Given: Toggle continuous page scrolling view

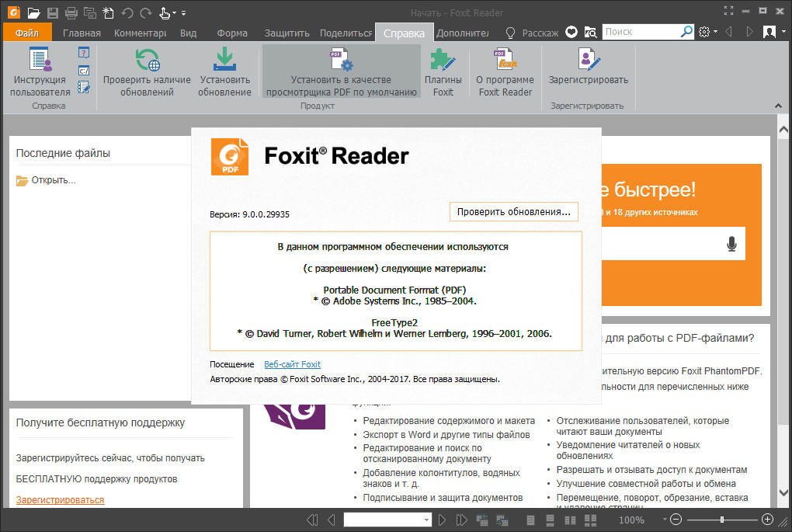Looking at the screenshot, I should point(551,520).
